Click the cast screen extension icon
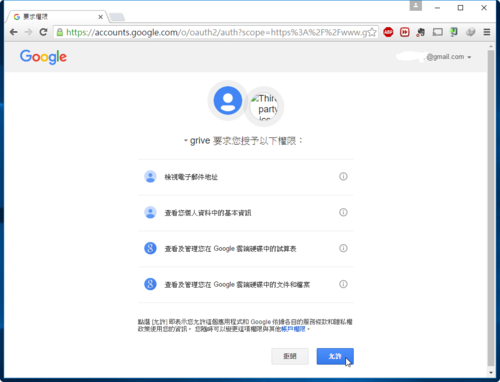 (437, 32)
